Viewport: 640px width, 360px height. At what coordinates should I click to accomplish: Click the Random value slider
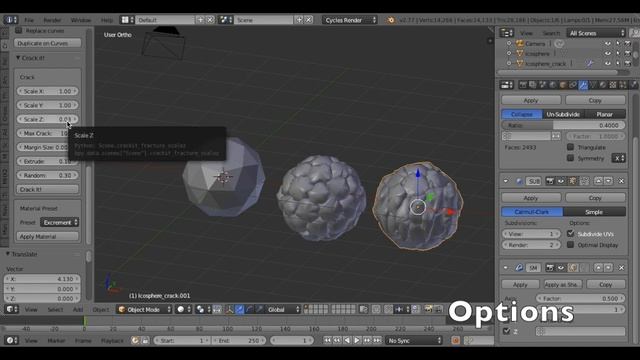47,175
